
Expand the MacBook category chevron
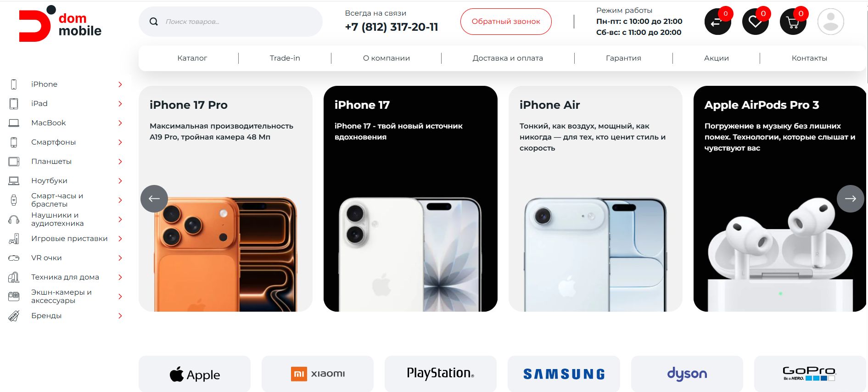click(x=120, y=123)
